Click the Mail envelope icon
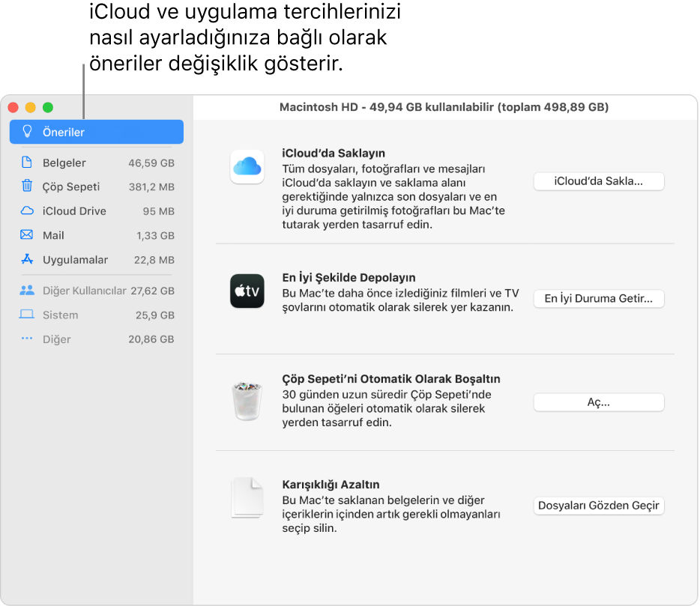Image resolution: width=700 pixels, height=606 pixels. (x=27, y=234)
